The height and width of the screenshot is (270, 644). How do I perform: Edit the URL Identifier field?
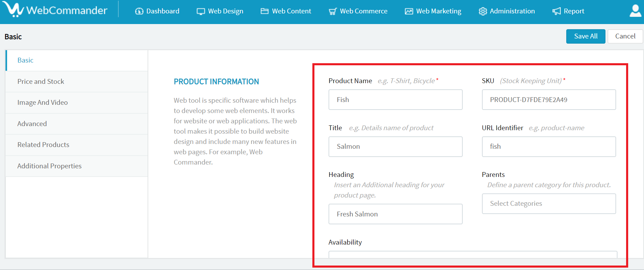click(549, 147)
